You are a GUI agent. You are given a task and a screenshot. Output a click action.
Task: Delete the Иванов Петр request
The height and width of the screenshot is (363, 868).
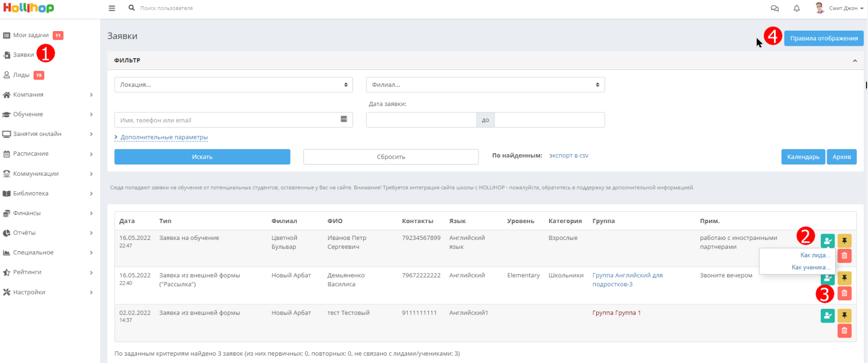point(844,256)
